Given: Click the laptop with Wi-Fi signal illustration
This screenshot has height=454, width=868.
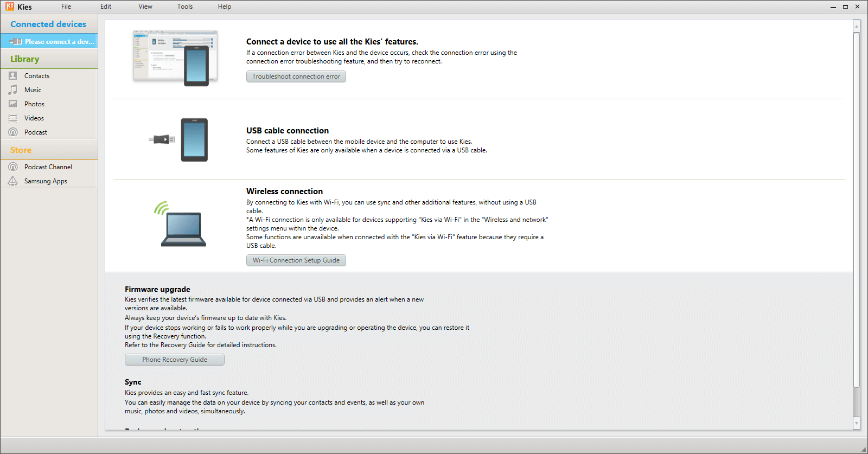Looking at the screenshot, I should 180,223.
